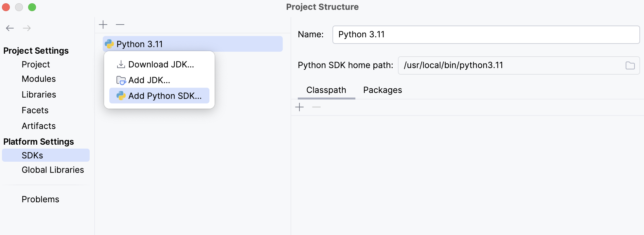Navigate to Artifacts settings
The image size is (644, 235).
39,126
